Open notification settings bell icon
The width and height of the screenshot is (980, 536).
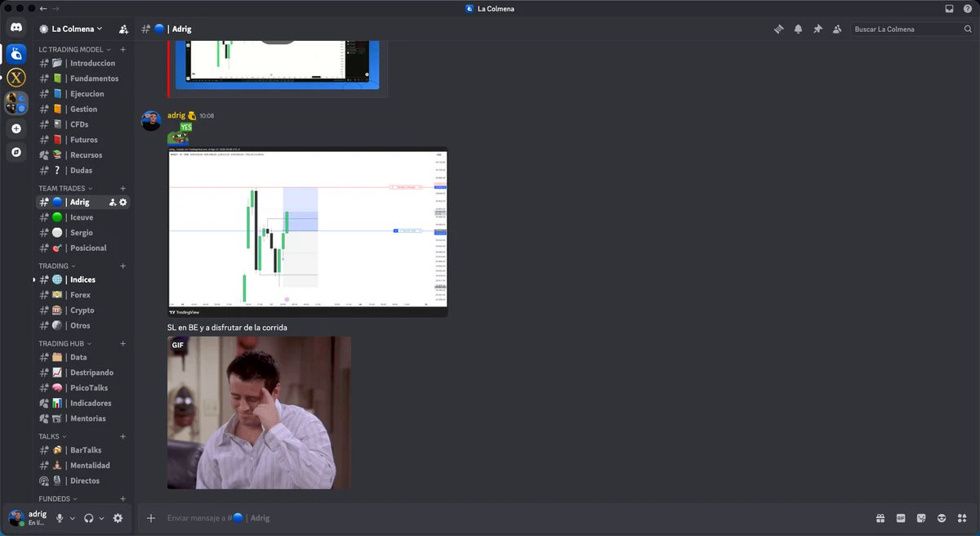798,29
